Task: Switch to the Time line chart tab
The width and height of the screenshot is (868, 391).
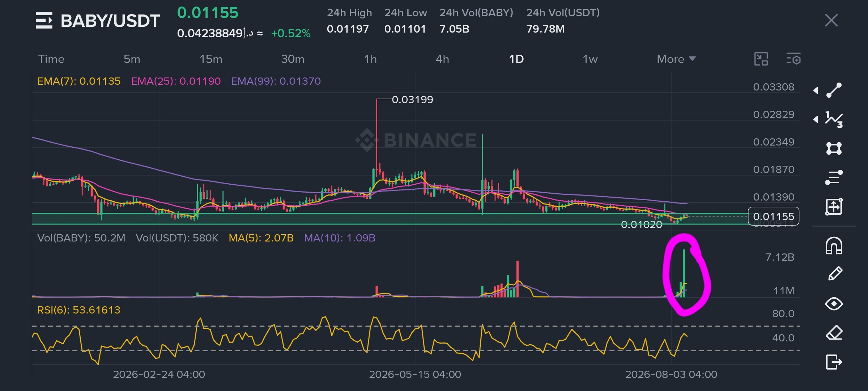Action: point(51,59)
